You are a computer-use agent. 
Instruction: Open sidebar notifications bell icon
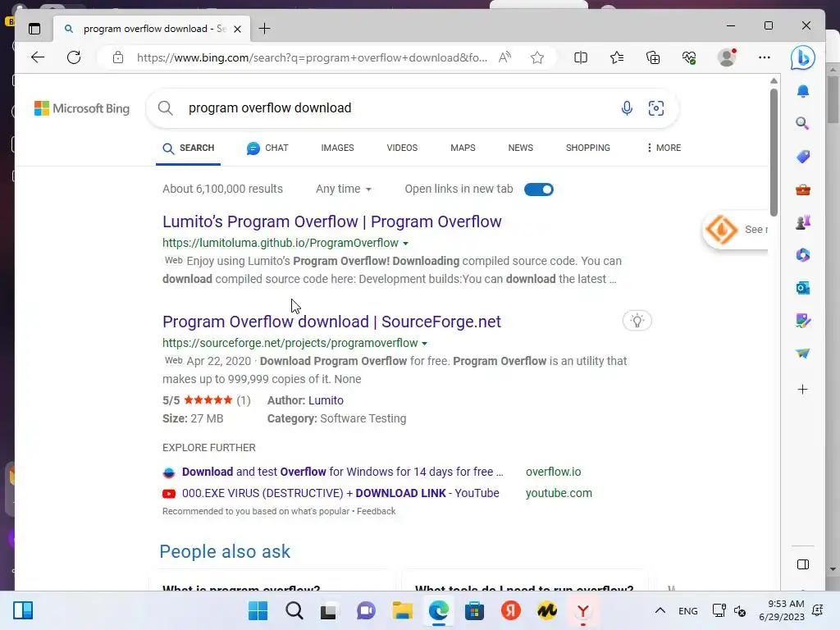pyautogui.click(x=802, y=92)
